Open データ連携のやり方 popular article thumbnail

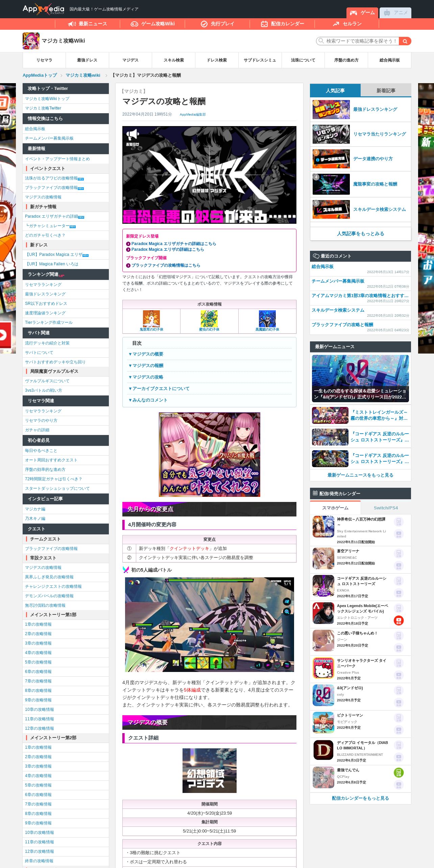pyautogui.click(x=331, y=159)
